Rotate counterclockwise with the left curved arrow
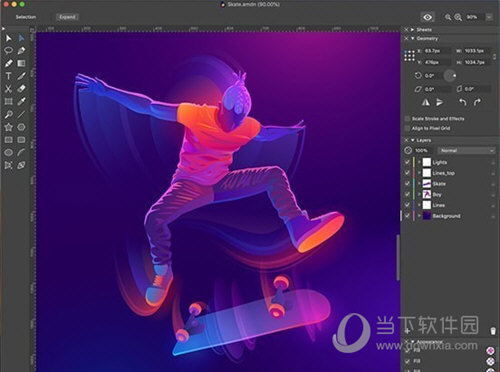 pos(462,102)
